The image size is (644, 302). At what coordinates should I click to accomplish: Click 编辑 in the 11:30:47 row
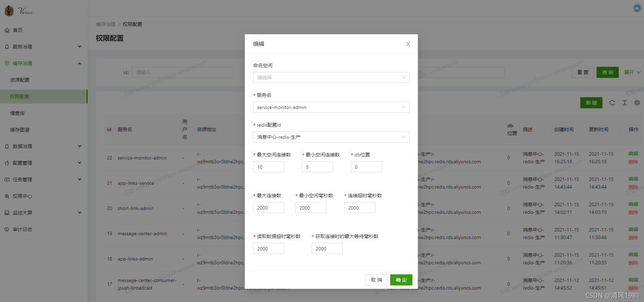click(x=633, y=229)
